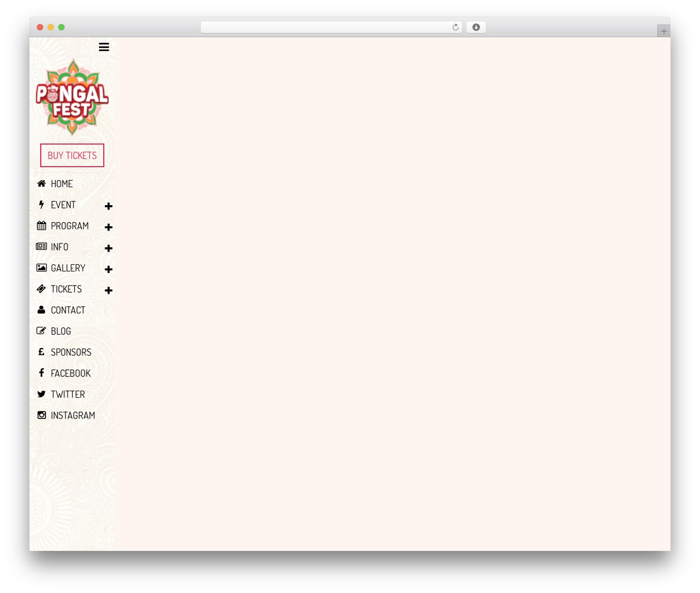Viewport: 700px width, 593px height.
Task: Click the Pongal Fest logo
Action: 72,97
